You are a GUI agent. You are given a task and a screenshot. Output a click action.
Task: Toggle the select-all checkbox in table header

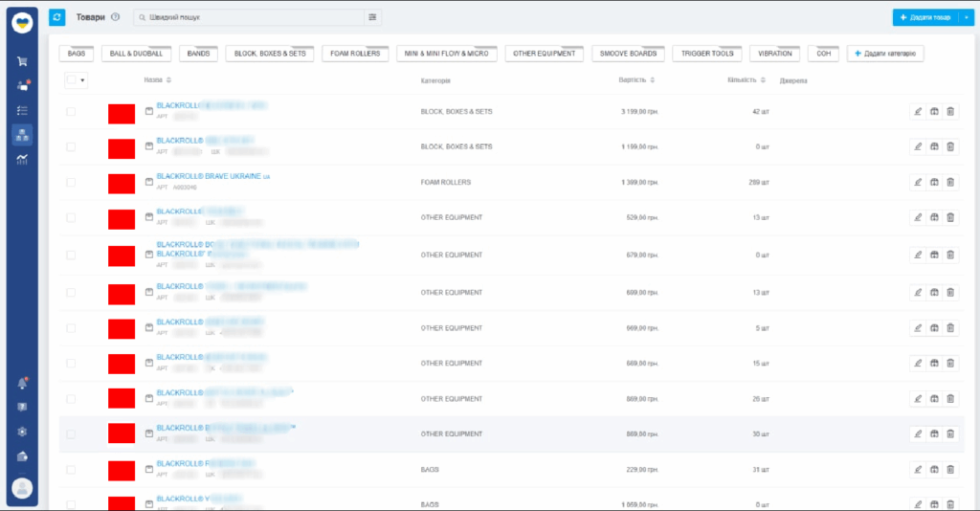pyautogui.click(x=72, y=80)
